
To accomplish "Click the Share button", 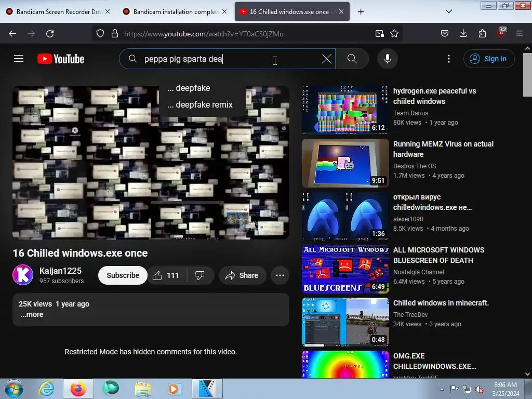I will [242, 275].
